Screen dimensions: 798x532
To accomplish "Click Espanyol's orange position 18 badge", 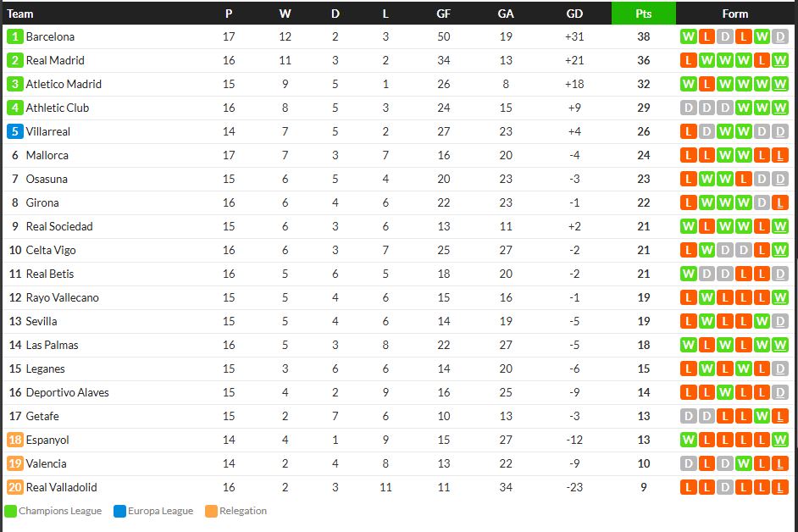I will (x=14, y=440).
